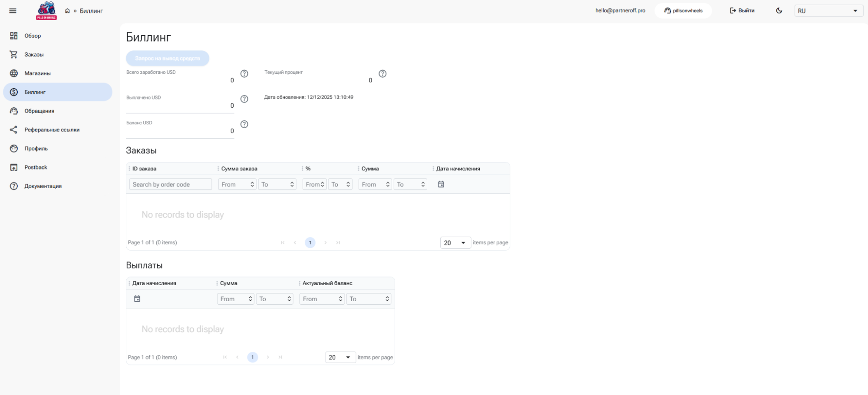The height and width of the screenshot is (395, 868).
Task: Go to Заказы sidebar item
Action: [x=34, y=55]
